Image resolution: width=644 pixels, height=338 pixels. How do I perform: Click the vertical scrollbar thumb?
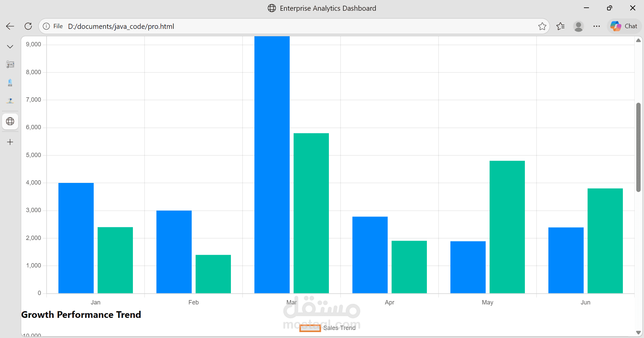[x=638, y=147]
